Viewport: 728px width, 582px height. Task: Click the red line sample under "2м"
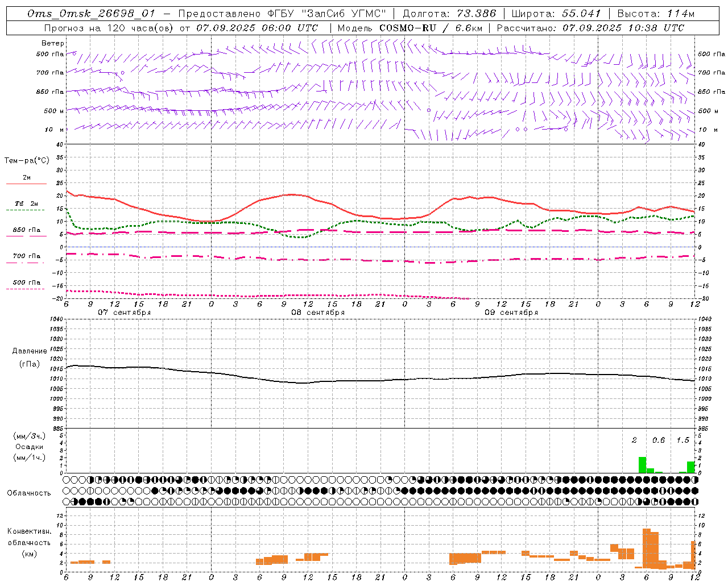click(x=26, y=184)
